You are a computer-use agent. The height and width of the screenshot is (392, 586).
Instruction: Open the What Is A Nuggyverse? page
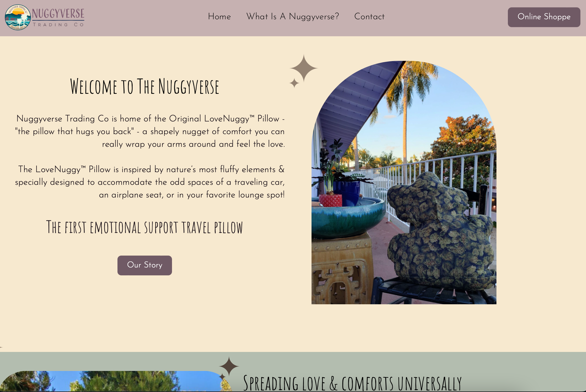292,16
